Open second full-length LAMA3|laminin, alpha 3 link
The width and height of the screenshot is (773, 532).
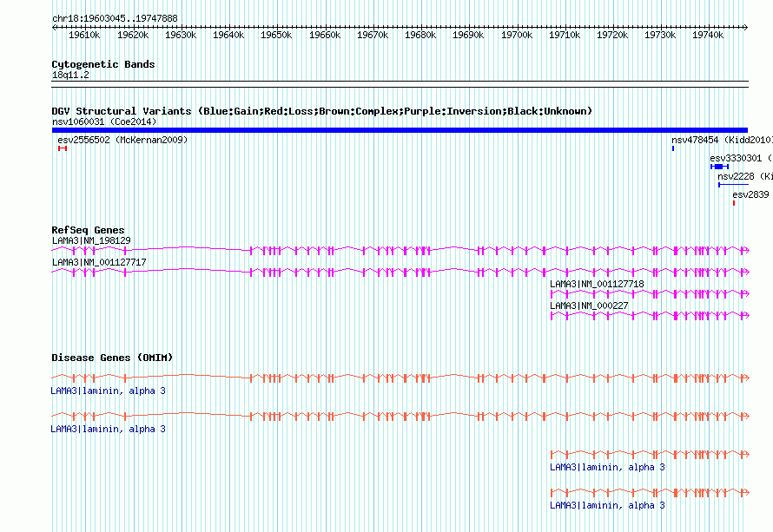(x=108, y=429)
